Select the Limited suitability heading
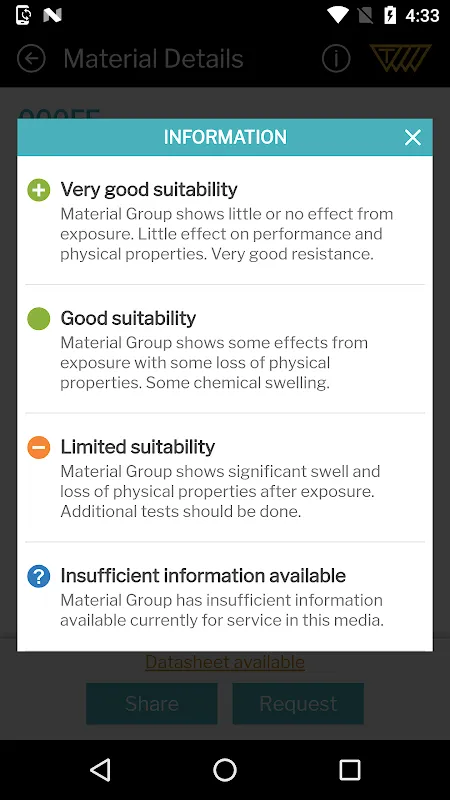 coord(138,447)
